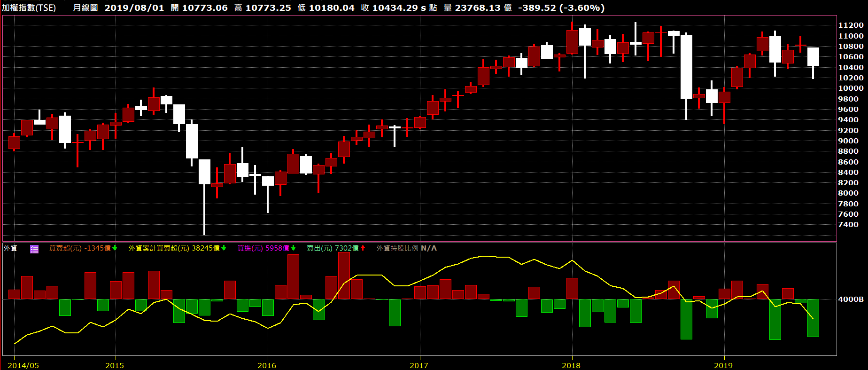This screenshot has height=370, width=868.
Task: Click the 7400 price axis label
Action: (x=848, y=225)
